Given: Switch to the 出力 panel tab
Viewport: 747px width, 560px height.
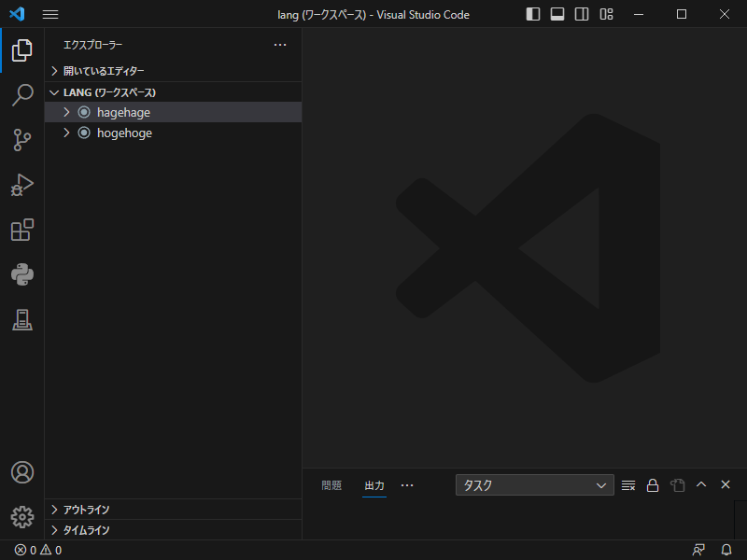Looking at the screenshot, I should (373, 484).
